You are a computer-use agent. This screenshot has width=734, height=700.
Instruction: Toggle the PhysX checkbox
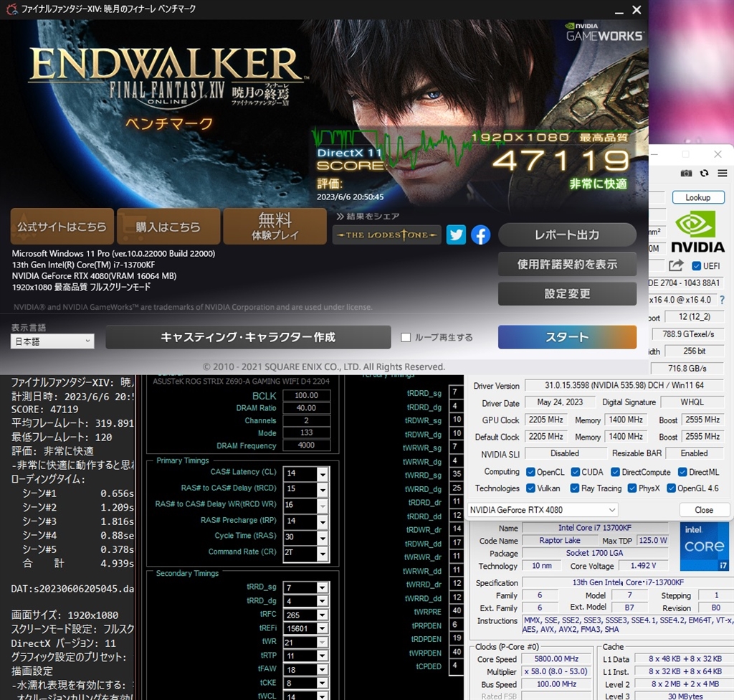[632, 488]
